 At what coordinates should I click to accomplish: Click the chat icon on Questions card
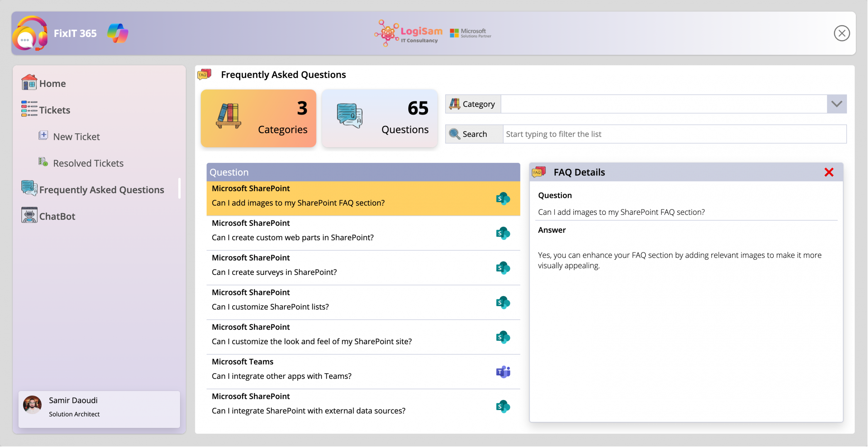(350, 116)
